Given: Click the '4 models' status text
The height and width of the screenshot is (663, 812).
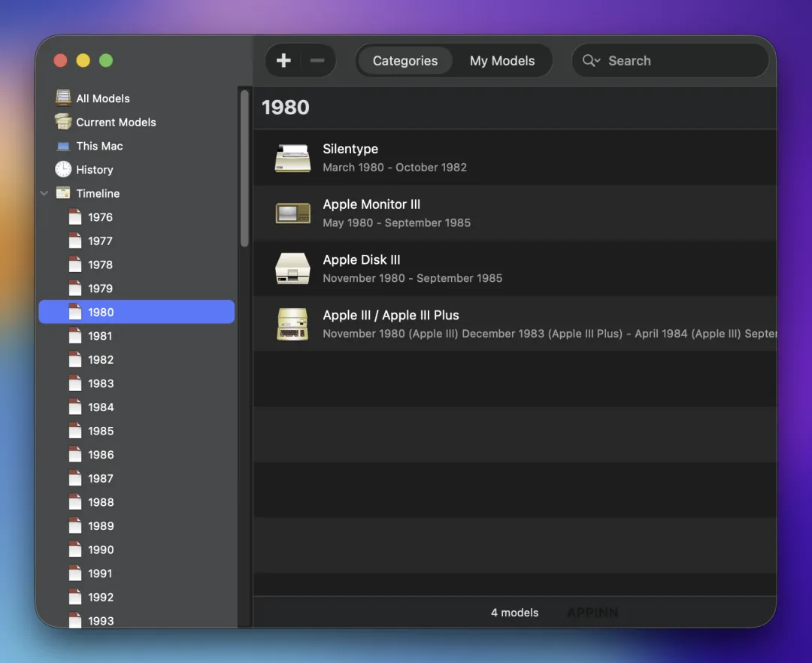Looking at the screenshot, I should tap(515, 613).
